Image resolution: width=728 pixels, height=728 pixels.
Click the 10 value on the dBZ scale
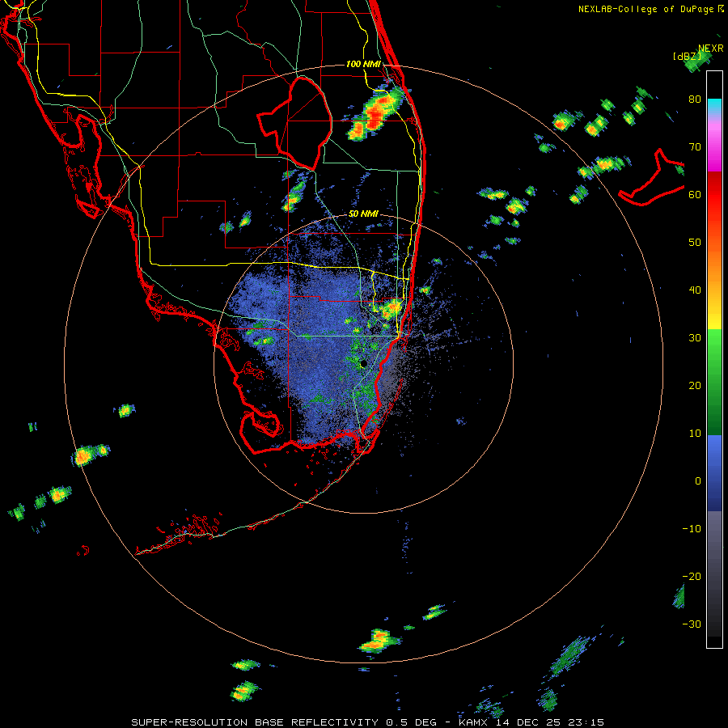click(x=695, y=434)
